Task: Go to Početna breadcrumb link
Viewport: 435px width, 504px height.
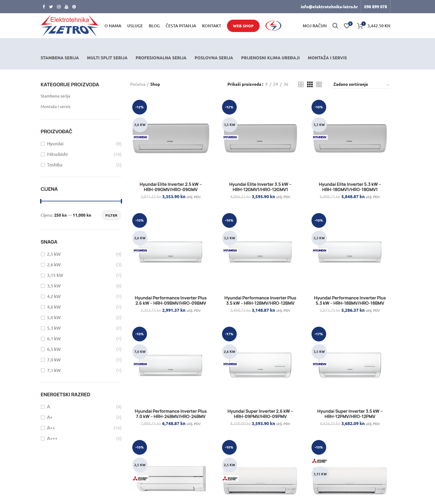Action: click(138, 84)
